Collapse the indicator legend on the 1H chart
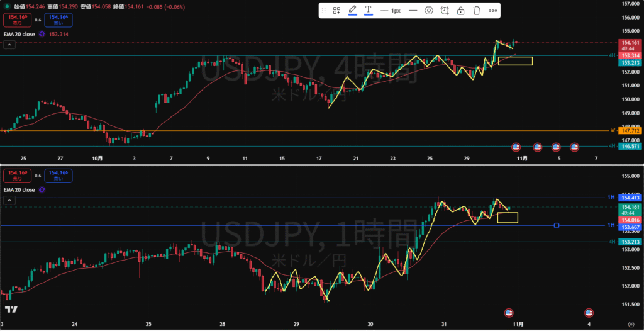 pyautogui.click(x=9, y=201)
